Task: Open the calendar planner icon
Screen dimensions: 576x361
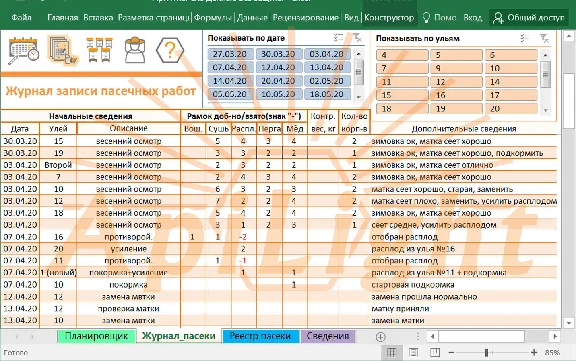Action: coord(23,50)
